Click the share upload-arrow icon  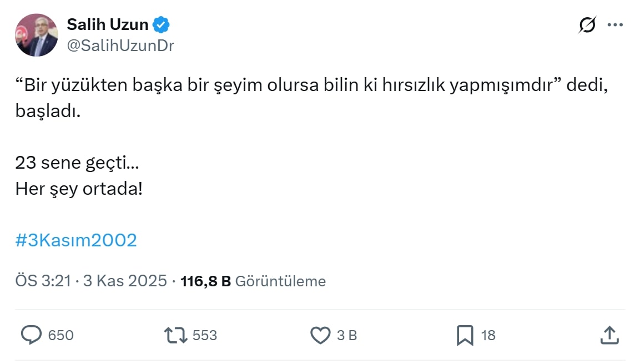609,335
